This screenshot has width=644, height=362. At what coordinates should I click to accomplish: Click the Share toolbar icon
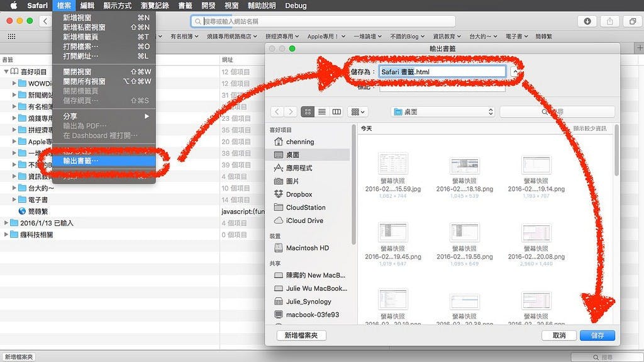tap(610, 21)
